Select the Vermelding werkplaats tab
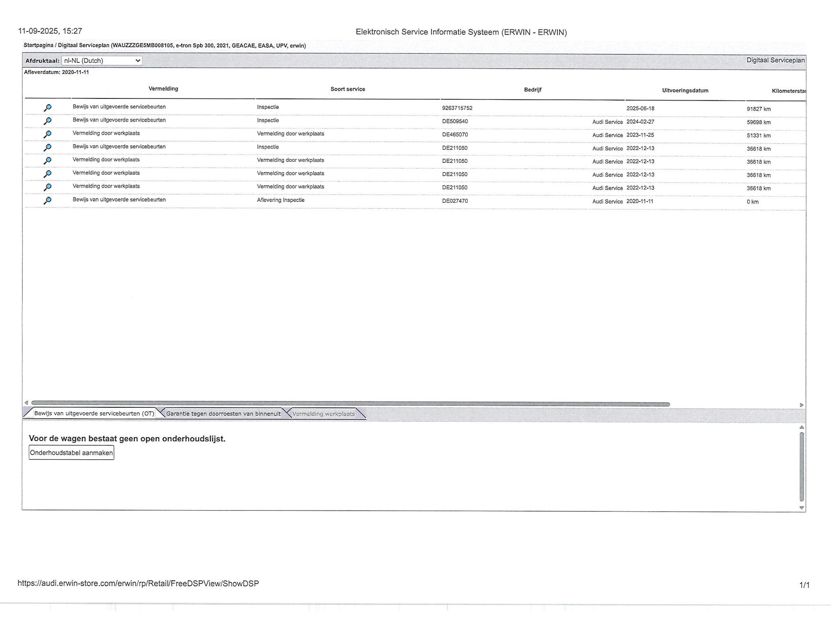Screen dimensions: 840x630 click(x=323, y=414)
